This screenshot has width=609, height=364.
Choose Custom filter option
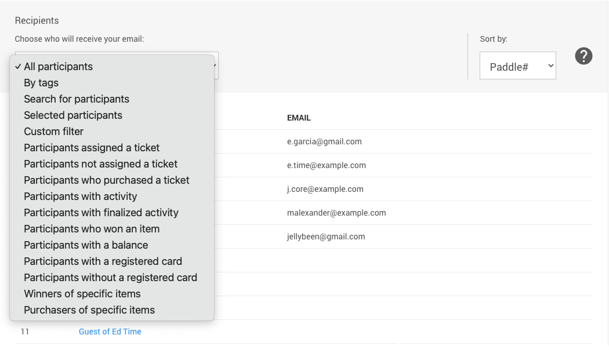click(x=54, y=132)
